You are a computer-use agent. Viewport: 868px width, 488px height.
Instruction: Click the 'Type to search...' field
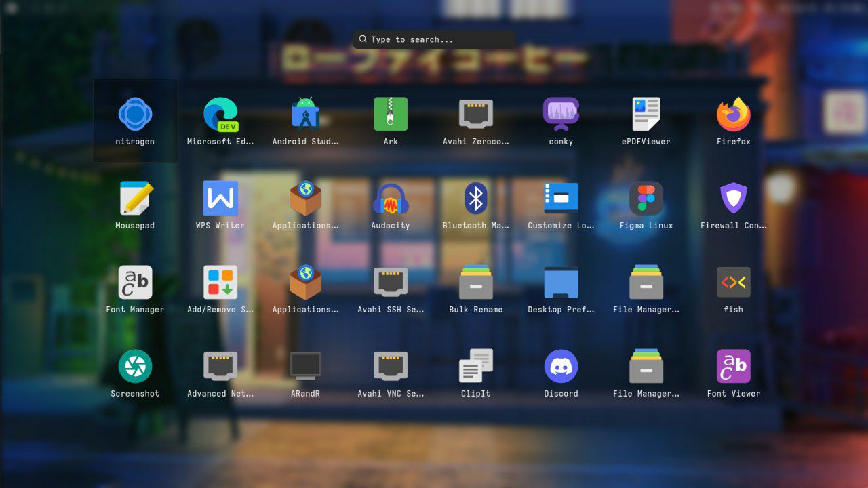[x=434, y=39]
